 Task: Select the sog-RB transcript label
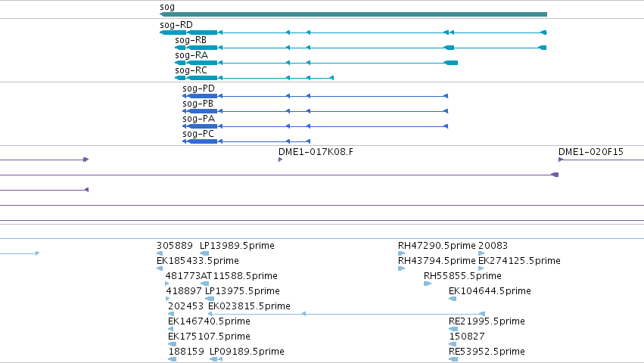point(191,40)
